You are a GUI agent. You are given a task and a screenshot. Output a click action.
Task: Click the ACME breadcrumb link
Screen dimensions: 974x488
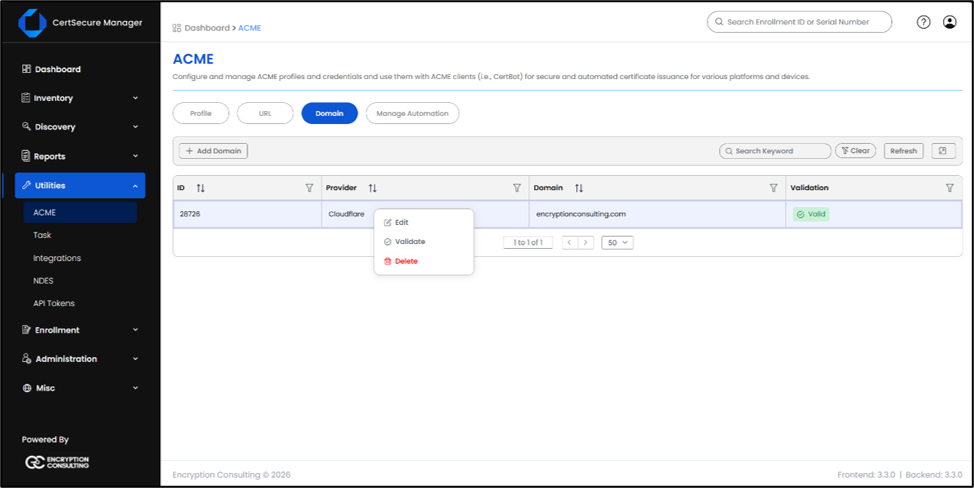pyautogui.click(x=250, y=28)
